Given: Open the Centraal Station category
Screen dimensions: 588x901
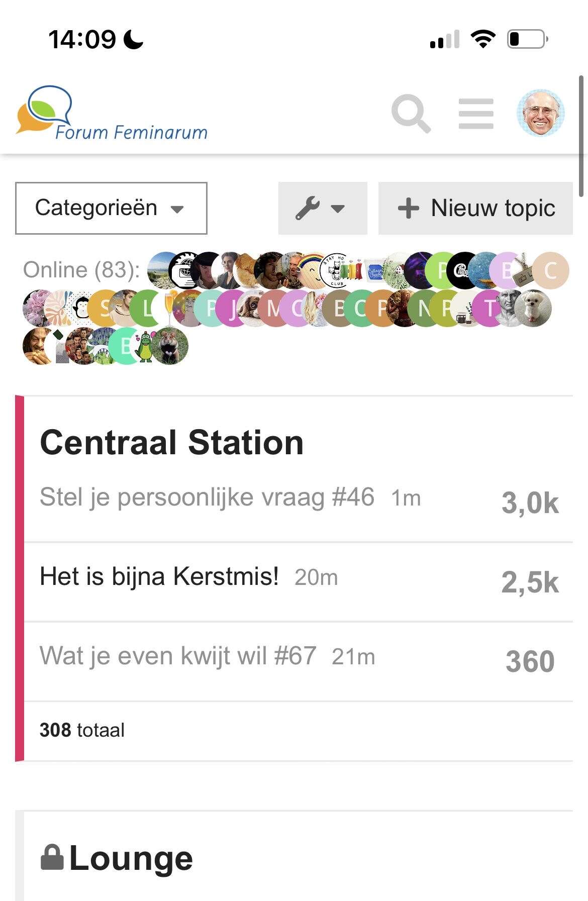Looking at the screenshot, I should 172,443.
